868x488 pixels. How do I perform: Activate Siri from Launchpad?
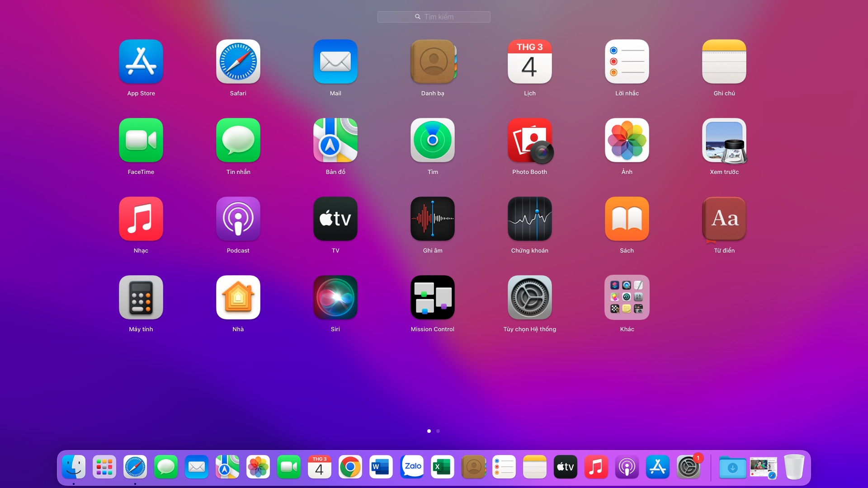point(335,297)
